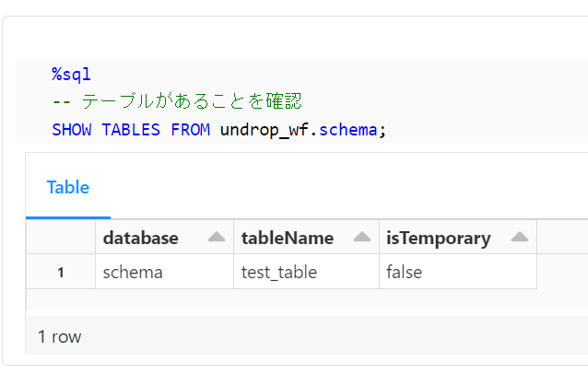Click the database column header label

[141, 238]
